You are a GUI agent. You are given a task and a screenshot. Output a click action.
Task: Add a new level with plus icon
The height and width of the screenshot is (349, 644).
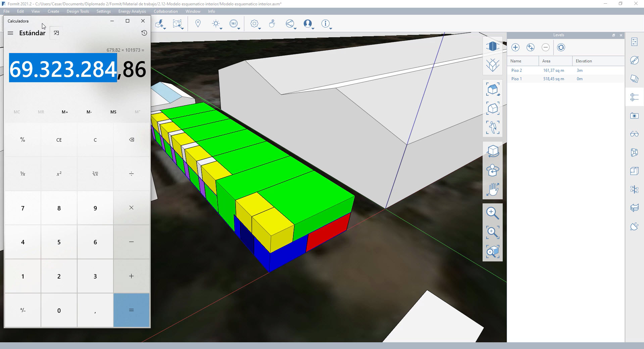coord(515,47)
